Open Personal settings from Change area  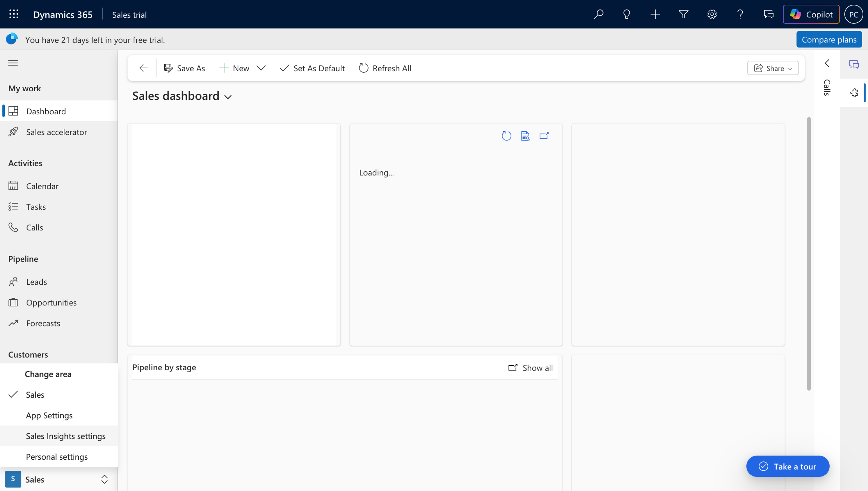(57, 457)
